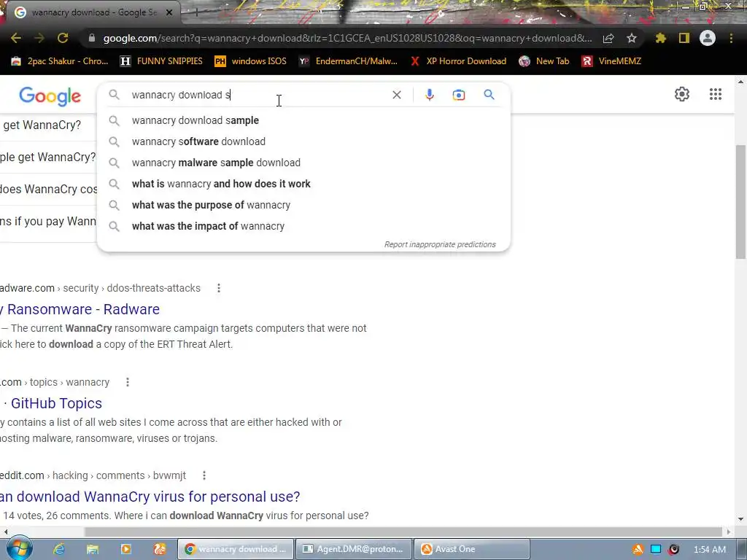The width and height of the screenshot is (747, 560).
Task: Choose suggestion what is wannacry and how
Action: tap(303, 184)
